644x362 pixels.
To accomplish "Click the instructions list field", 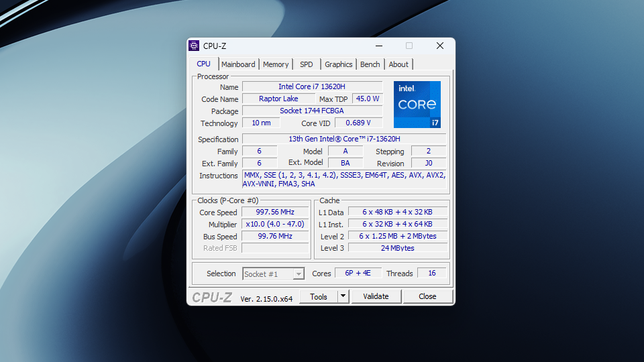I will [344, 180].
